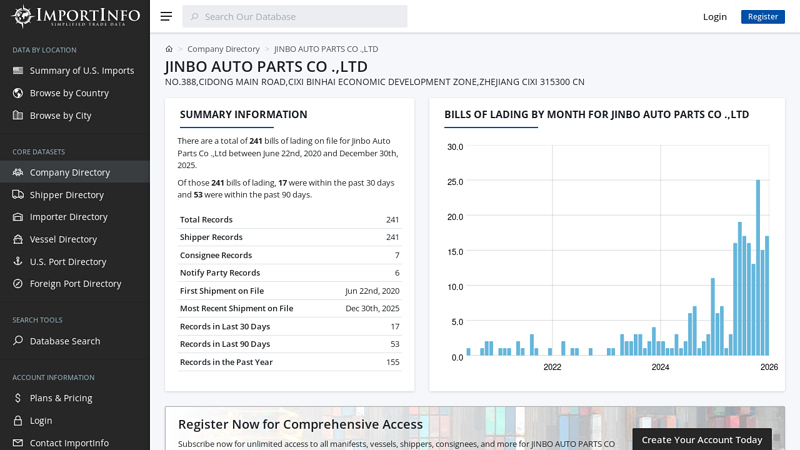Click the ImportInfo logo
Image resolution: width=800 pixels, height=450 pixels.
click(x=75, y=16)
